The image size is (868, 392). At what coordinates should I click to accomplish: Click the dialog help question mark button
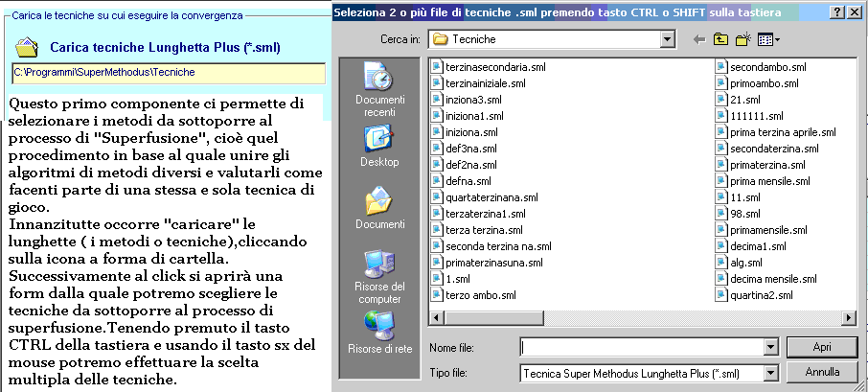(x=838, y=12)
